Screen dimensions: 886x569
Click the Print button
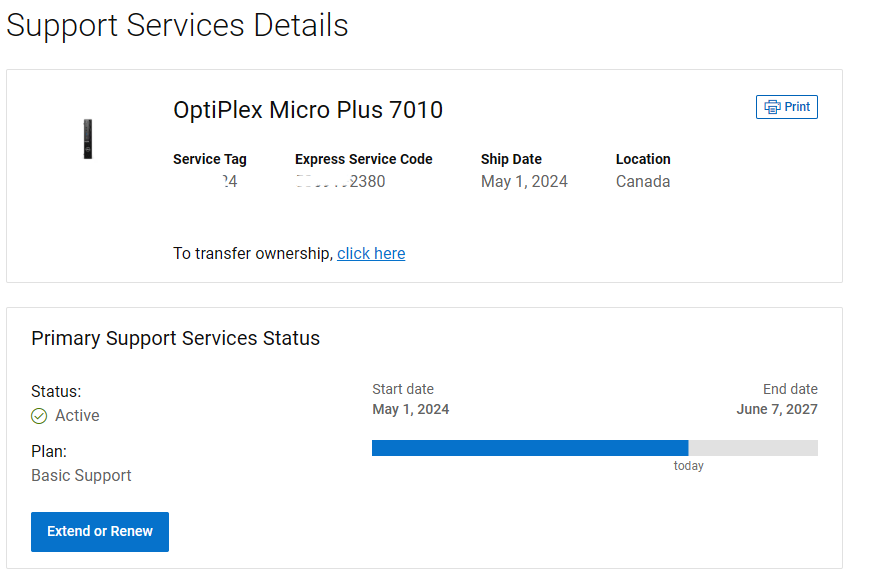click(x=787, y=107)
